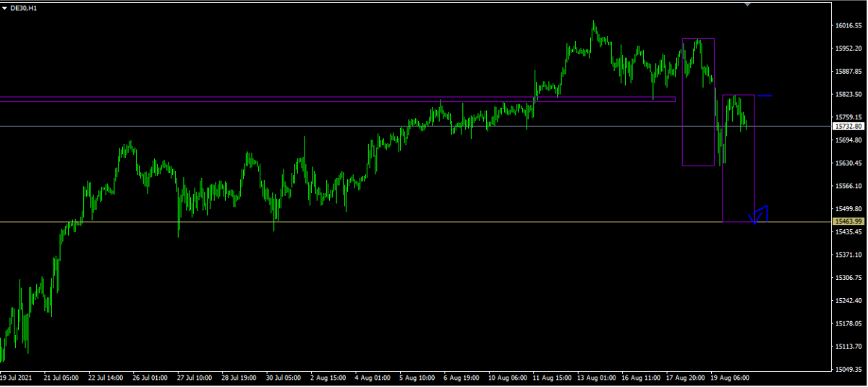Click the dropdown triangle beside DE30,H1
Viewport: 868px width, 387px height.
pos(4,7)
